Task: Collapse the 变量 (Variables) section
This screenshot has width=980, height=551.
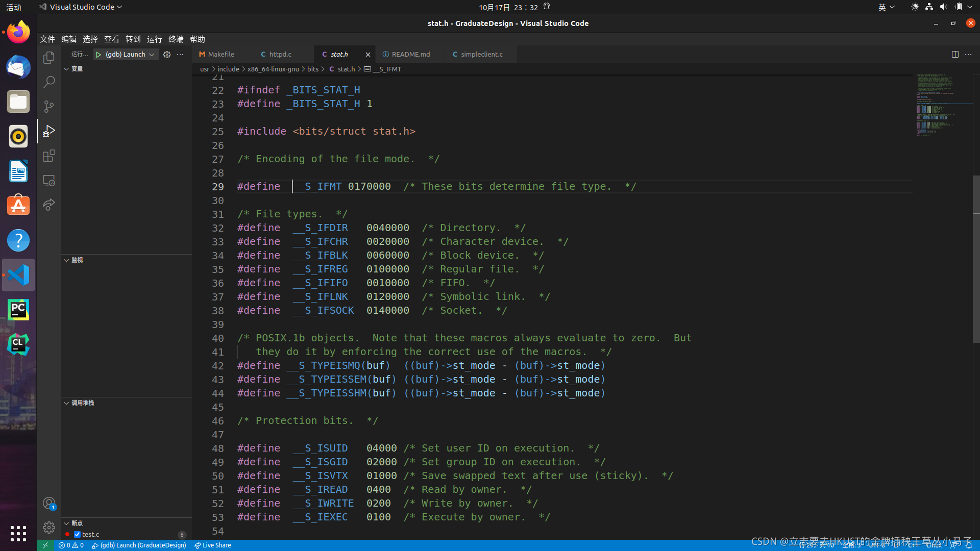Action: coord(127,69)
